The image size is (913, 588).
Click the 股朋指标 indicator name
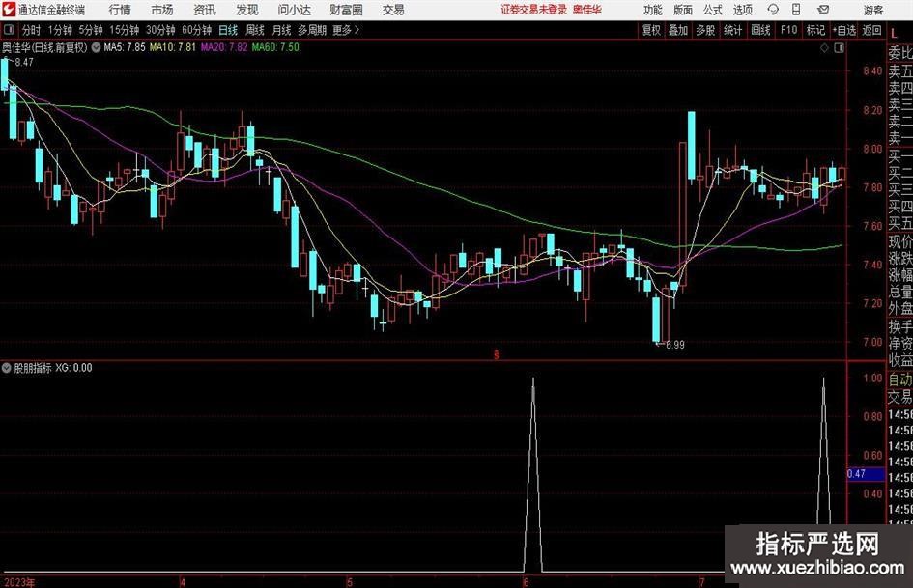(x=33, y=368)
